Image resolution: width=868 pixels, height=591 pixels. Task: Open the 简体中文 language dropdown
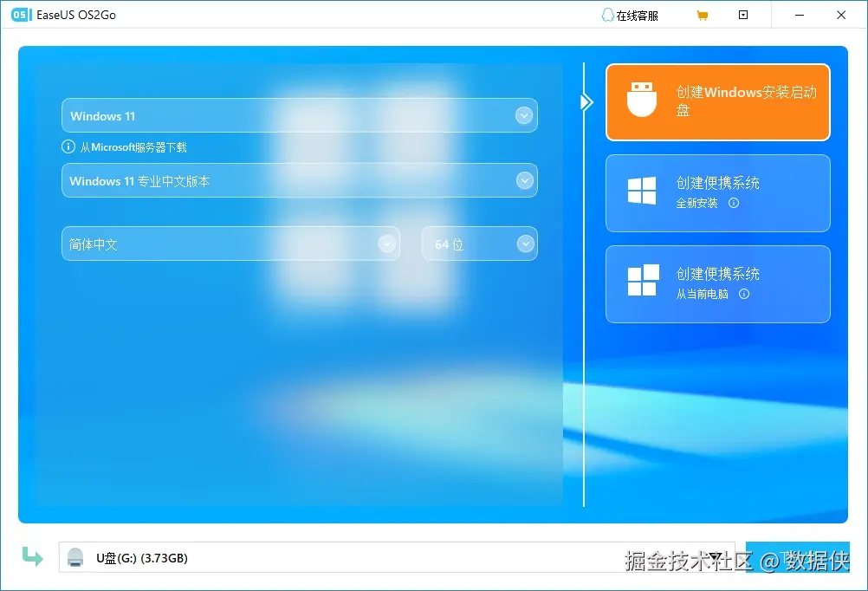coord(230,244)
